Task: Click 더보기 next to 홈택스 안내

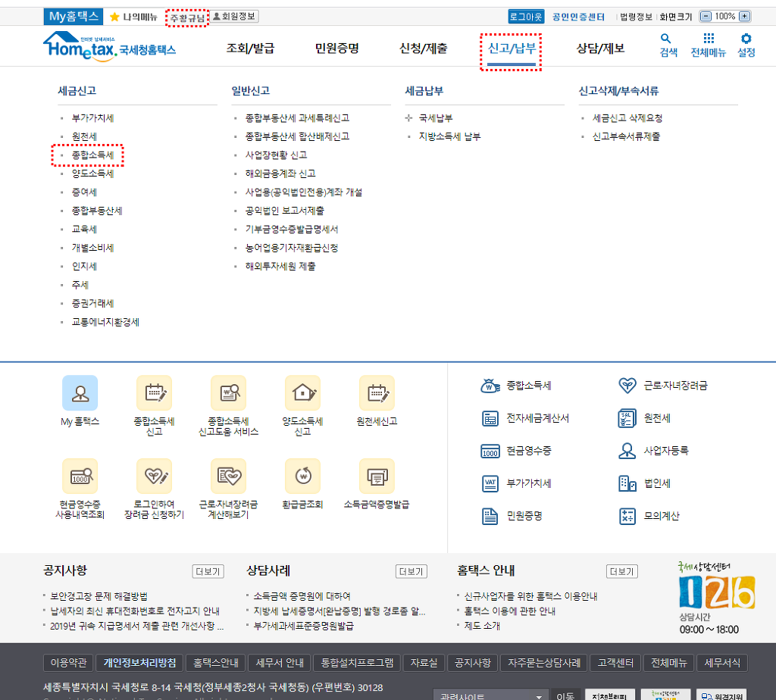Action: pos(622,571)
